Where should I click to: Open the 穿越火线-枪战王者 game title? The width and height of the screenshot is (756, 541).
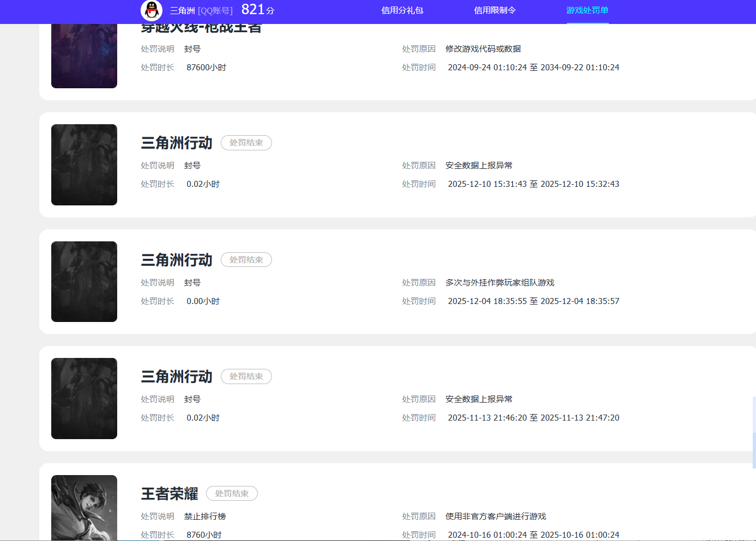pos(202,26)
